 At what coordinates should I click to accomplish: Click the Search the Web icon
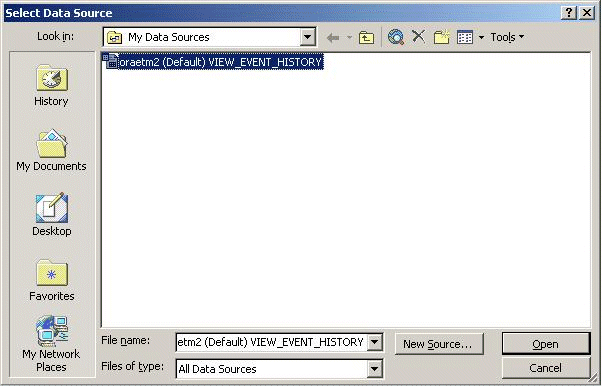pos(396,37)
